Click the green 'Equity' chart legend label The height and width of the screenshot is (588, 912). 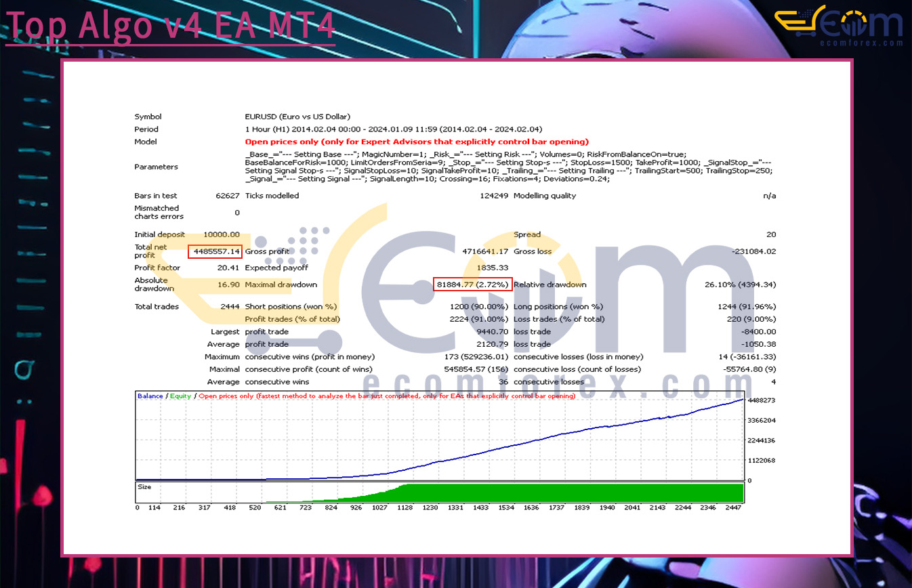(x=180, y=396)
